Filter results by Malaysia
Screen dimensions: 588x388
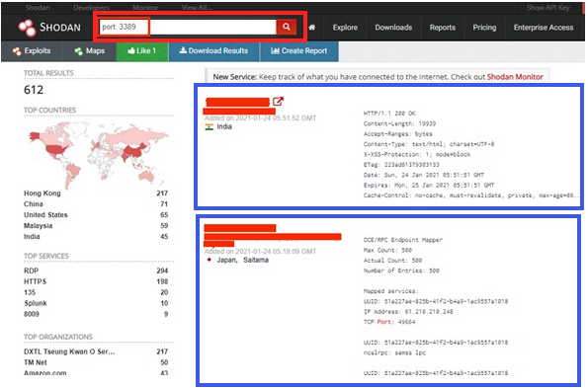(38, 226)
